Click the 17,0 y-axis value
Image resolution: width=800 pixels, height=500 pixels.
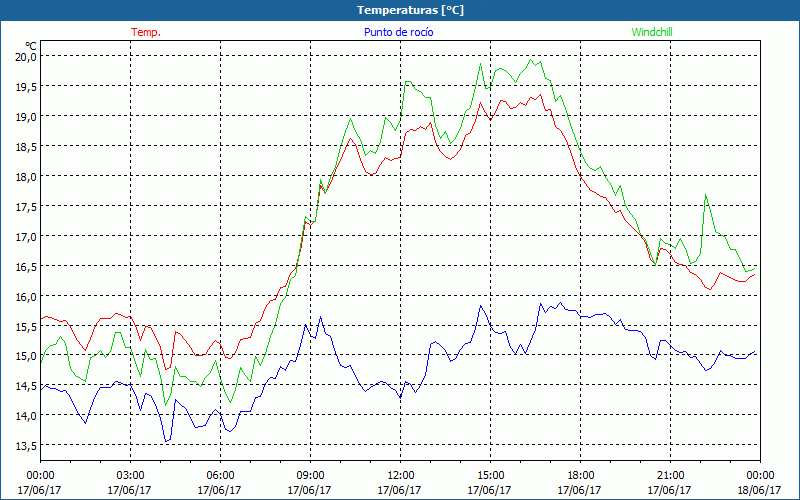(x=26, y=237)
